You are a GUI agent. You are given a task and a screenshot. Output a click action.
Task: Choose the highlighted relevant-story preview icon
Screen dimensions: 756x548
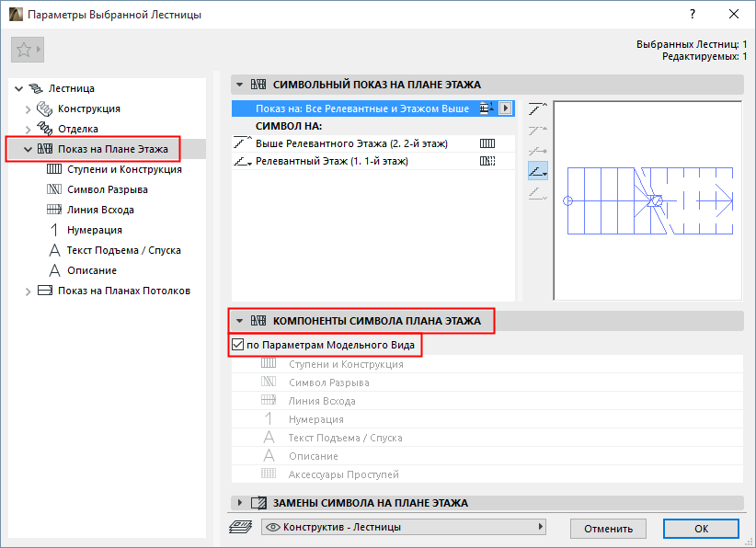point(538,171)
